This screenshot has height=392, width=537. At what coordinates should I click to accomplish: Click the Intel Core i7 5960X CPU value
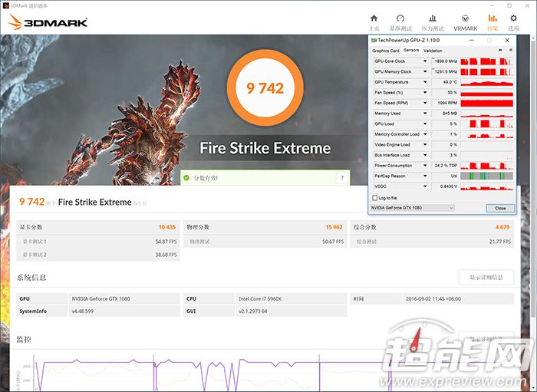pyautogui.click(x=260, y=299)
